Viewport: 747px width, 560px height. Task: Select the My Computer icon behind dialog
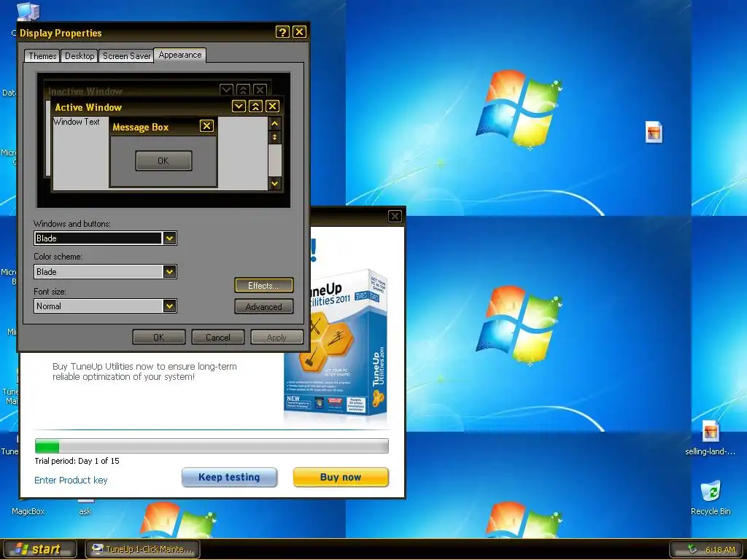(28, 12)
